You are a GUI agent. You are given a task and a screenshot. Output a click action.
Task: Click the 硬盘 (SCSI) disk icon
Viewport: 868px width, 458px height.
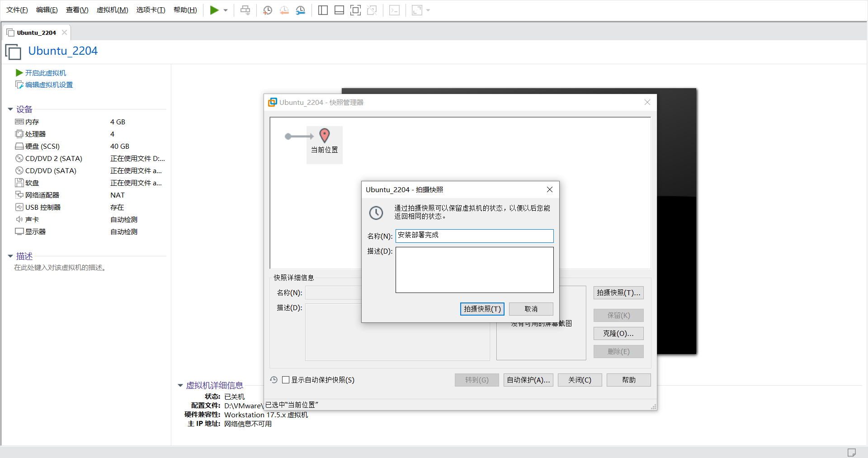point(19,146)
